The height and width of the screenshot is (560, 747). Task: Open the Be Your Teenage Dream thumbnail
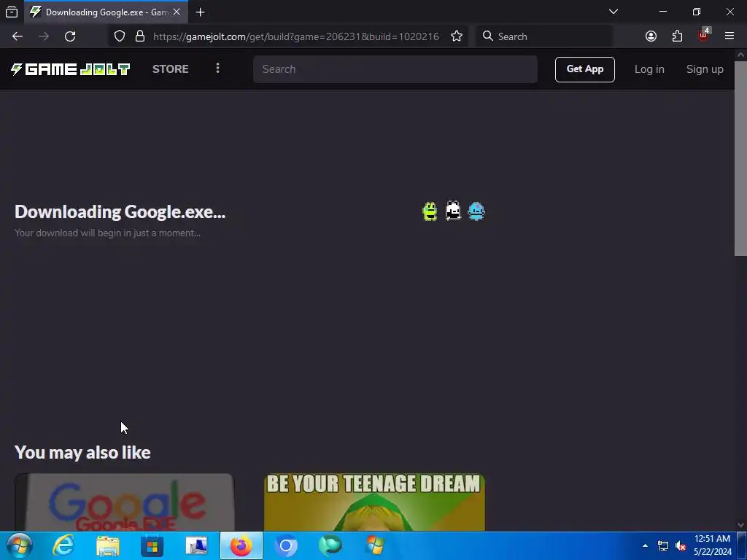point(374,502)
